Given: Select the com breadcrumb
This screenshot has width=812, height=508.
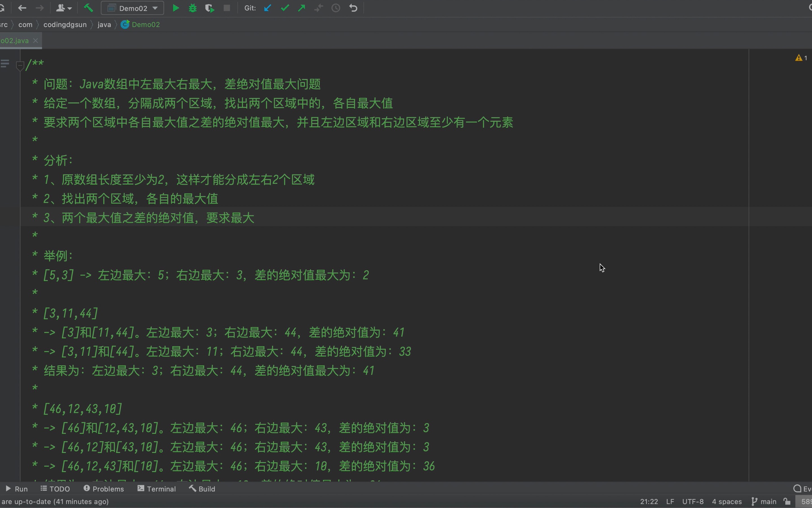Looking at the screenshot, I should point(26,25).
